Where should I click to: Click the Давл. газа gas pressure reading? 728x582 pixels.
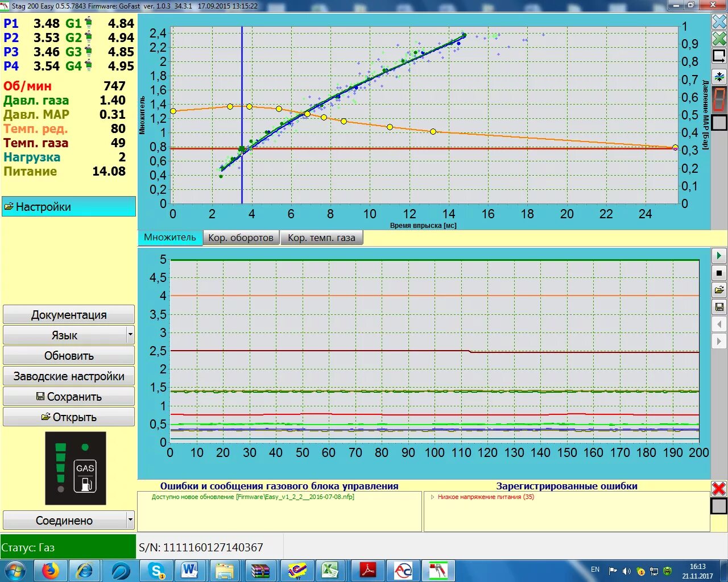pos(64,100)
